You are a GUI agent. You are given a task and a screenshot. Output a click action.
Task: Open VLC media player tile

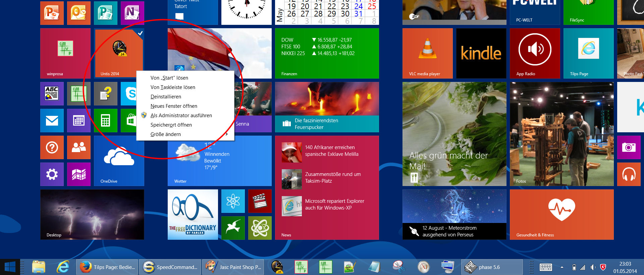[427, 53]
